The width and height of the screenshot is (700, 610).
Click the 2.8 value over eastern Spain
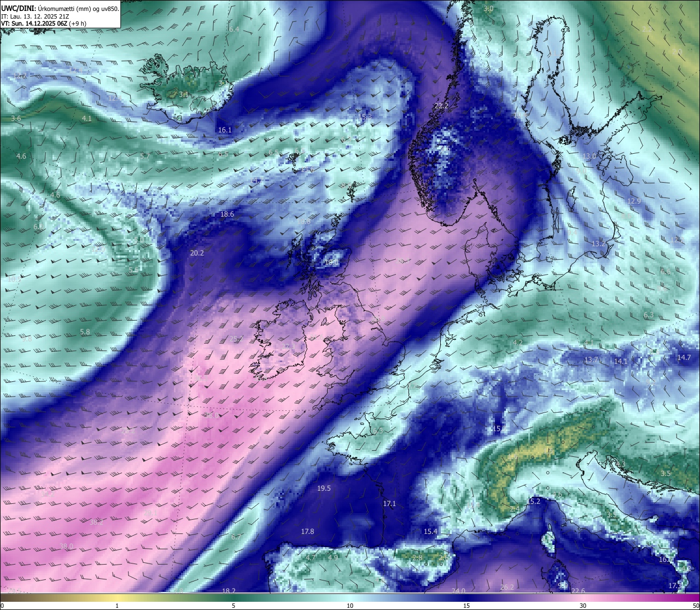(417, 558)
